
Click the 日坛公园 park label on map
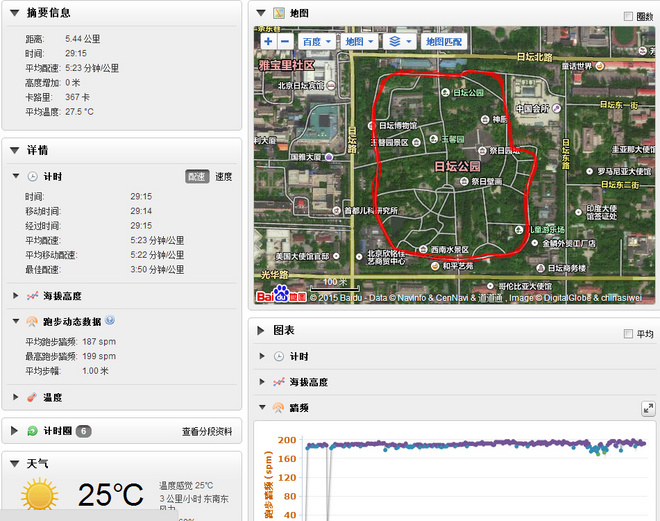457,166
